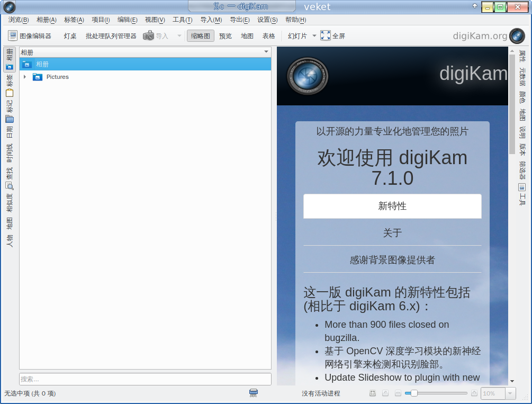Open the 时间线 timeline sidebar tab
Image resolution: width=532 pixels, height=404 pixels.
click(x=10, y=153)
